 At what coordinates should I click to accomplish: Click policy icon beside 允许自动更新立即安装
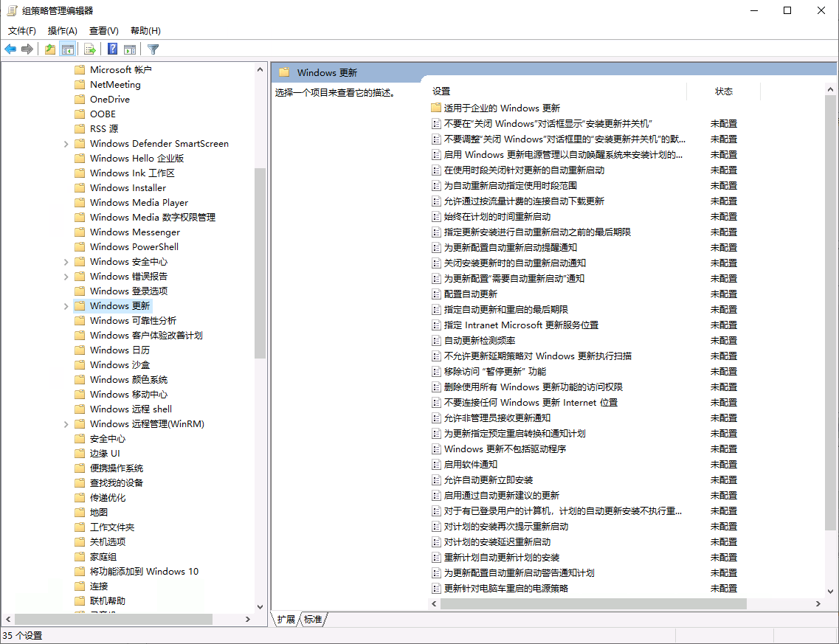pyautogui.click(x=436, y=480)
